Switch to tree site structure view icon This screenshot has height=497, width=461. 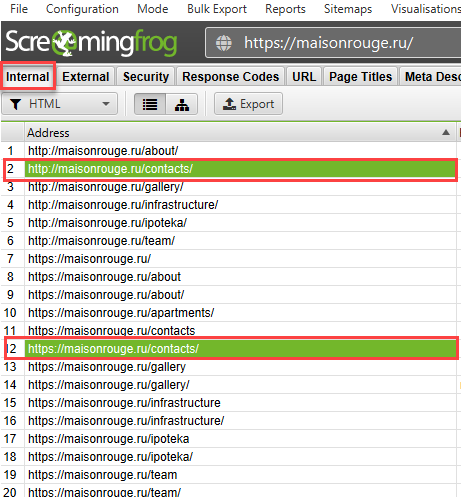coord(182,104)
